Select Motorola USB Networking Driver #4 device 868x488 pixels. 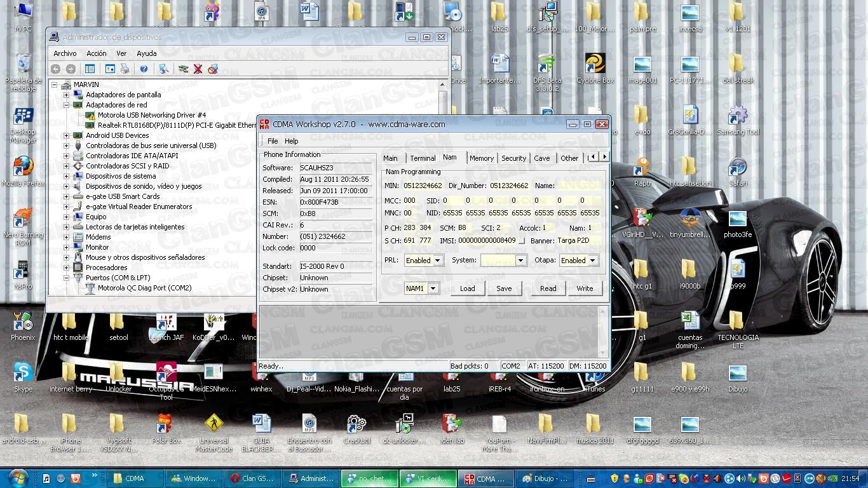(151, 115)
